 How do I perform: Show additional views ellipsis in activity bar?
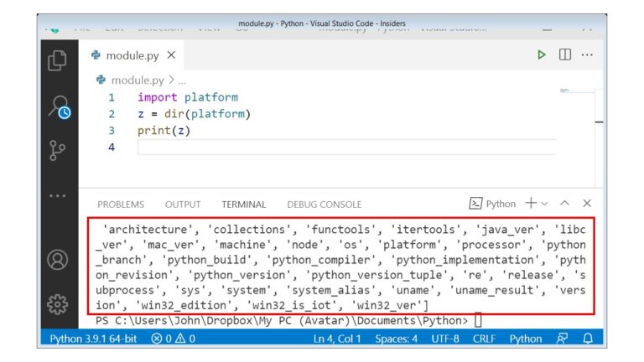click(58, 196)
